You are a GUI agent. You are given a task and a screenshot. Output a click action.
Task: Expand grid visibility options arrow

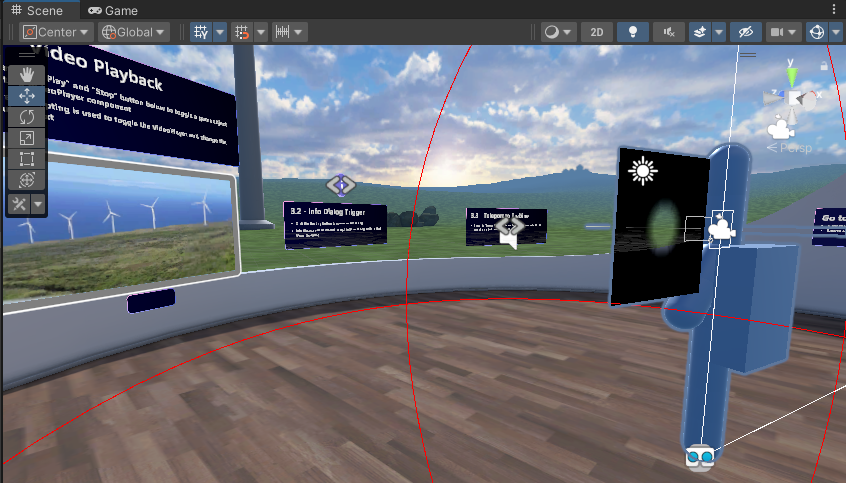click(220, 32)
